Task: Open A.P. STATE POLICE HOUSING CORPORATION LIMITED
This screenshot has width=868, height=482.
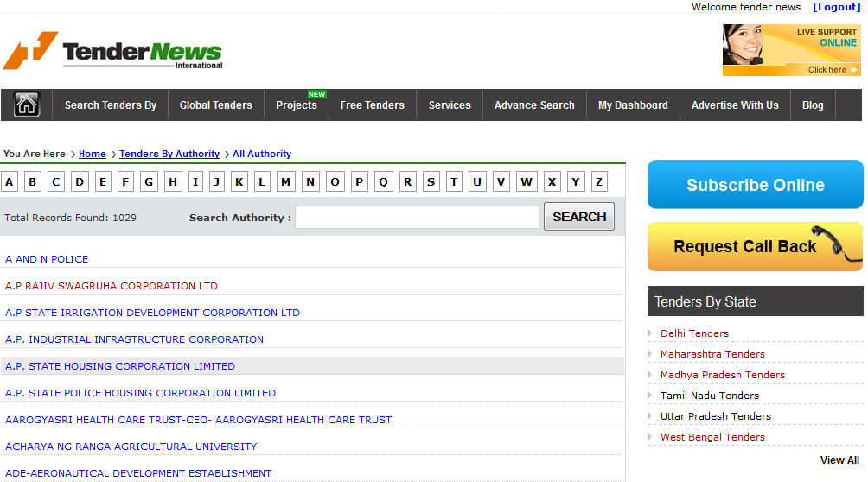Action: (141, 393)
